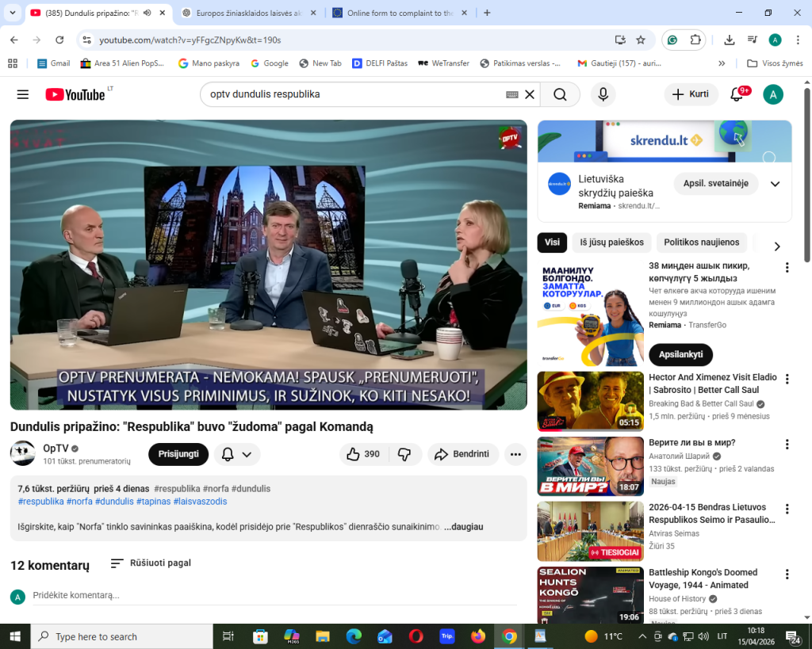
Task: Run the search with the magnifier button
Action: click(560, 94)
